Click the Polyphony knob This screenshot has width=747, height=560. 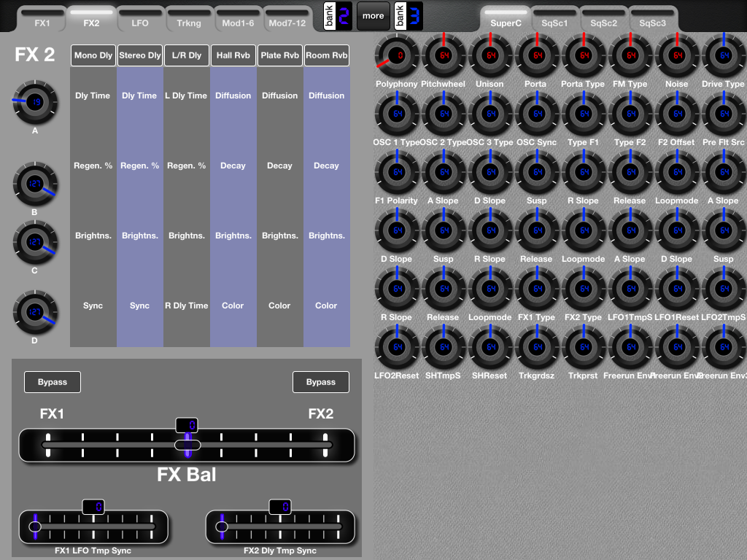397,55
